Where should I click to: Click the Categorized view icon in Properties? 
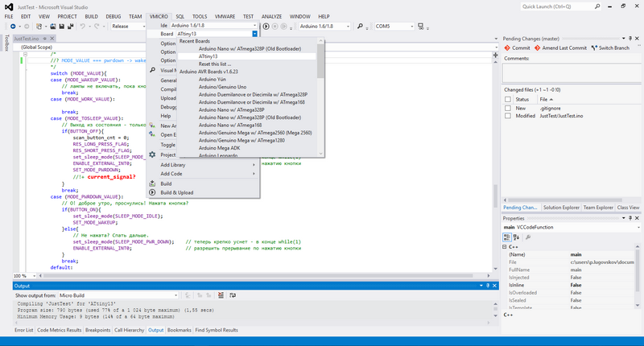pos(507,237)
